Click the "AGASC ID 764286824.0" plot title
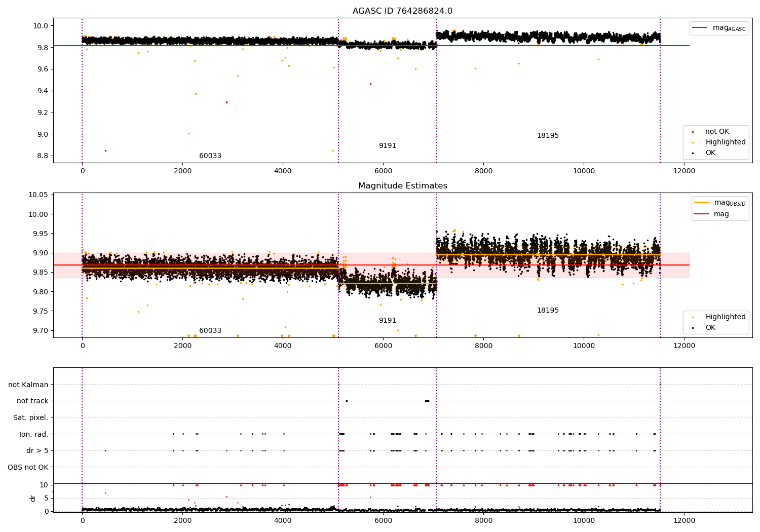Viewport: 760px width, 532px height. (x=402, y=11)
